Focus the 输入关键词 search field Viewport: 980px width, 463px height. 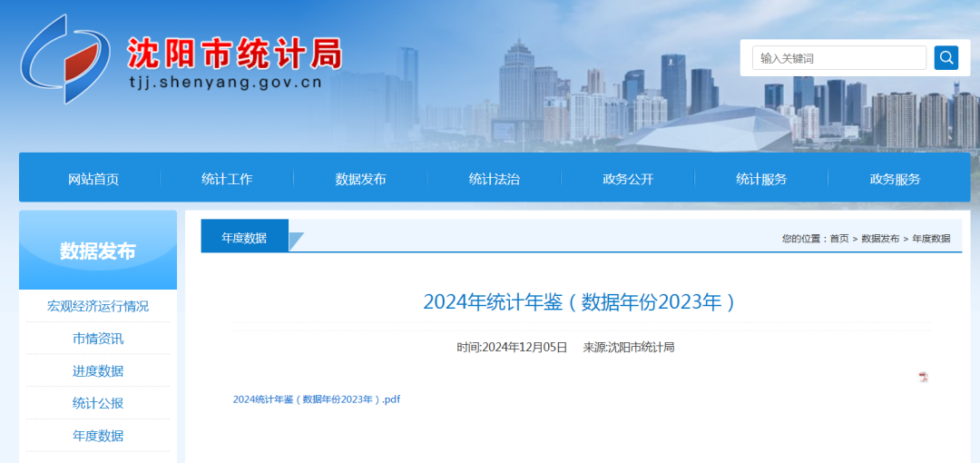pyautogui.click(x=839, y=57)
